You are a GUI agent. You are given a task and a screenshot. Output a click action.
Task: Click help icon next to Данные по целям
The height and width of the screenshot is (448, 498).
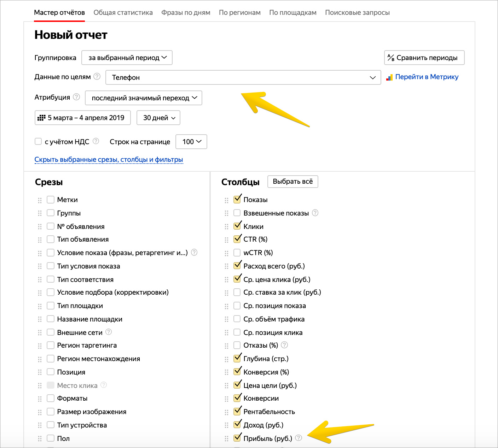(97, 76)
